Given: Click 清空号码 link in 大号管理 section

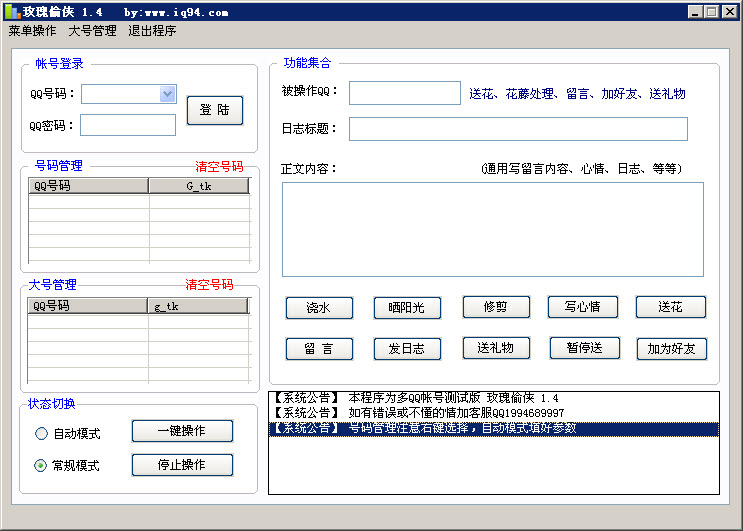Looking at the screenshot, I should click(209, 285).
